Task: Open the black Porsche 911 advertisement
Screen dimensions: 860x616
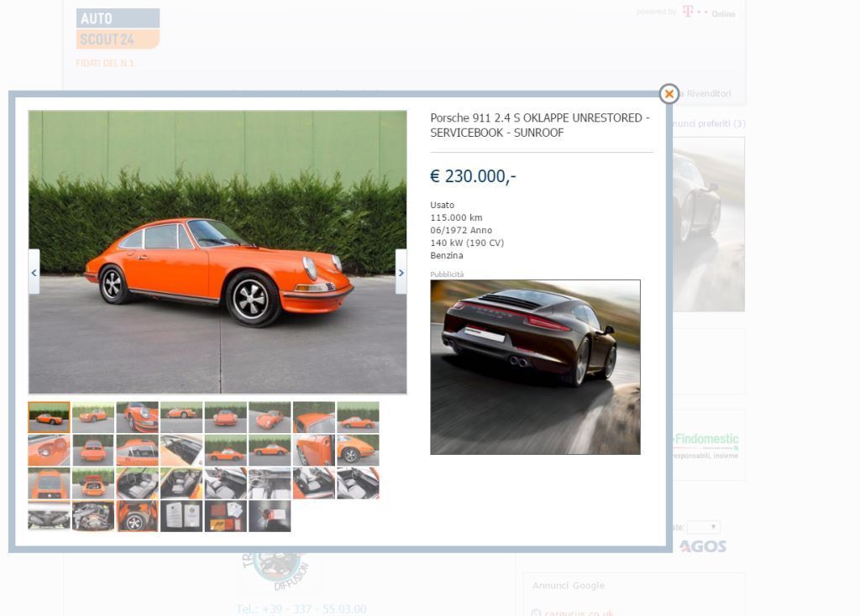Action: [x=535, y=368]
